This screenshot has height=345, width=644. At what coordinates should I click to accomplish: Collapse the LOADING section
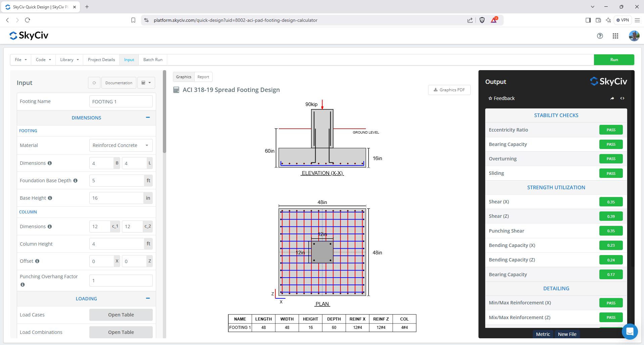148,298
